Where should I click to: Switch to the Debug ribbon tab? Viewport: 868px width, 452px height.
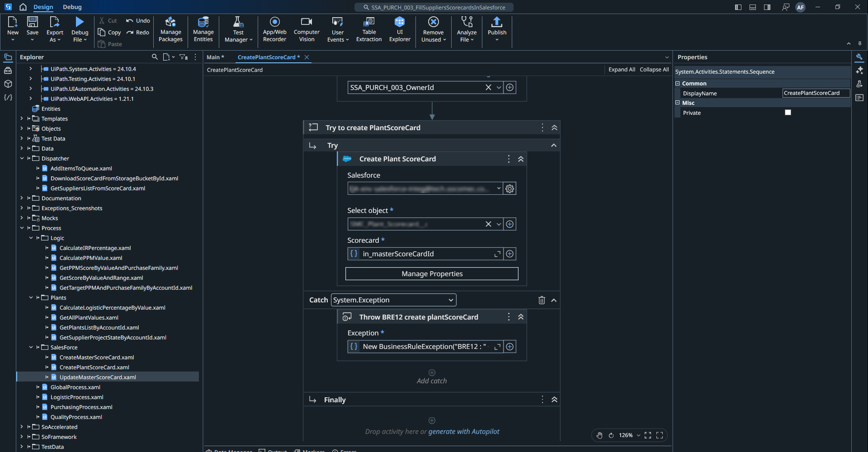coord(72,7)
